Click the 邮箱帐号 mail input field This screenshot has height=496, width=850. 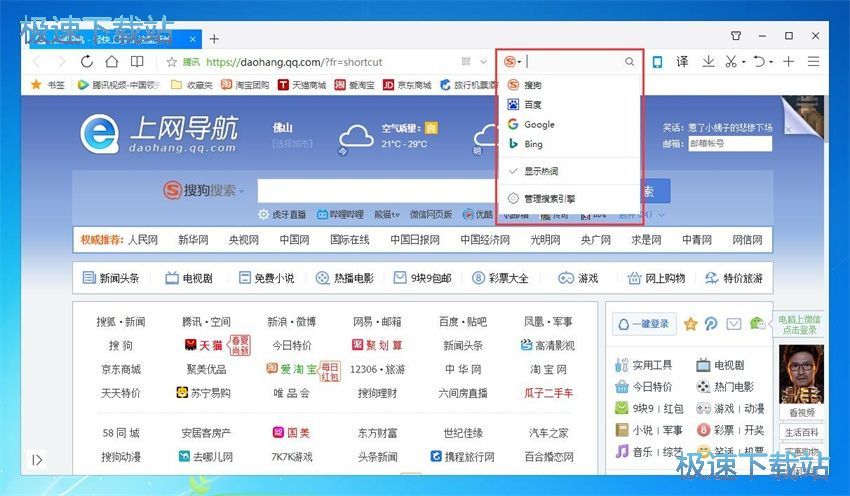coord(730,144)
